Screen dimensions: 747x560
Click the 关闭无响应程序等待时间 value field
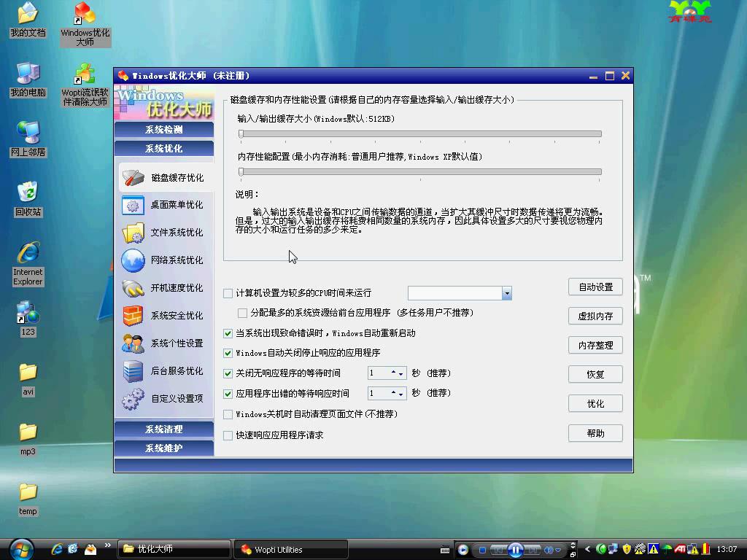pos(379,373)
